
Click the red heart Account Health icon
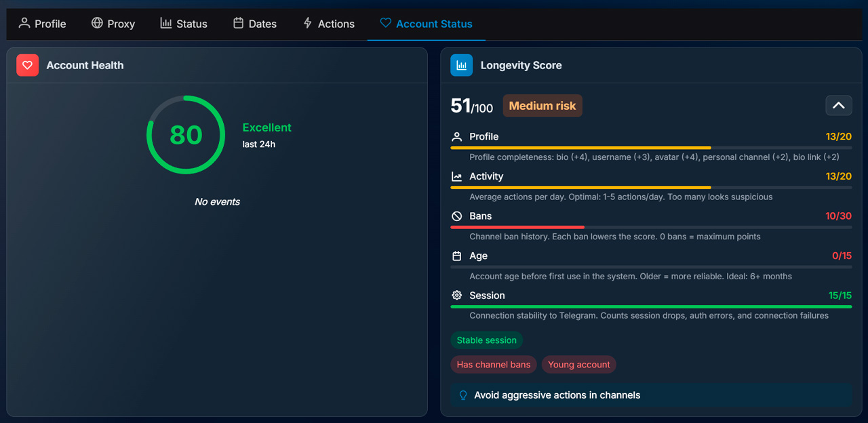click(x=28, y=65)
